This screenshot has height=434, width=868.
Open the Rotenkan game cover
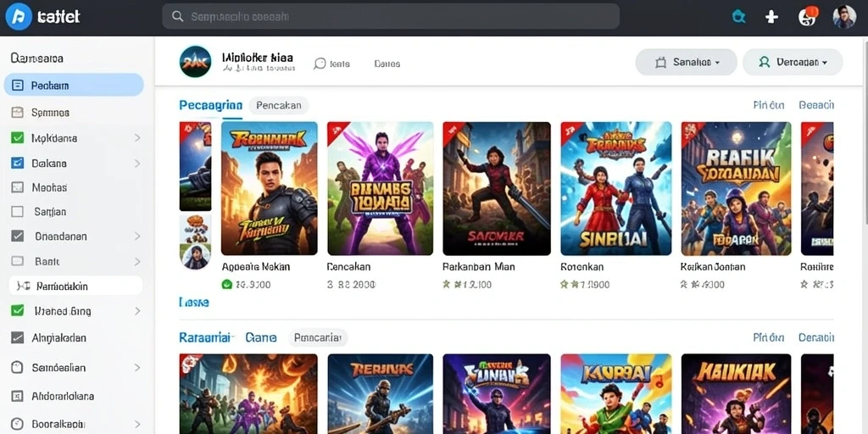point(616,189)
